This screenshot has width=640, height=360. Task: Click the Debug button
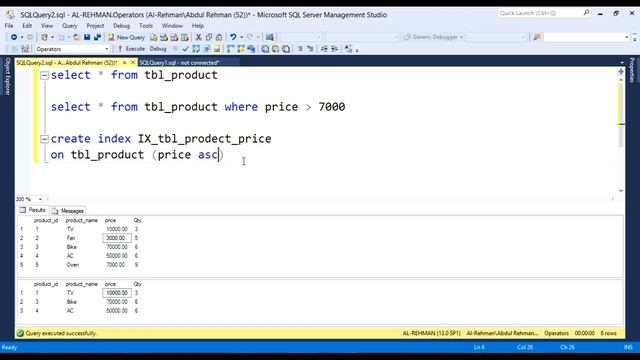point(158,49)
